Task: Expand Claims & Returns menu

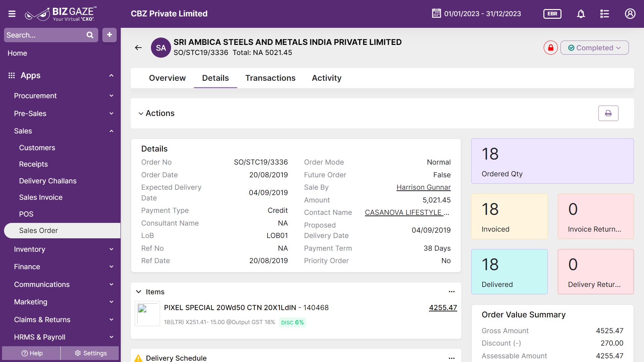Action: tap(111, 319)
